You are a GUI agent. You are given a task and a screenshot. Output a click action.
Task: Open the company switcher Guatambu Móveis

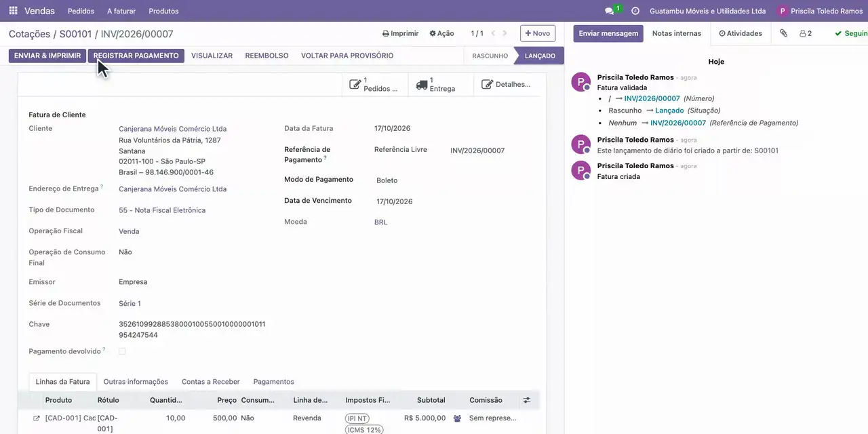(707, 11)
